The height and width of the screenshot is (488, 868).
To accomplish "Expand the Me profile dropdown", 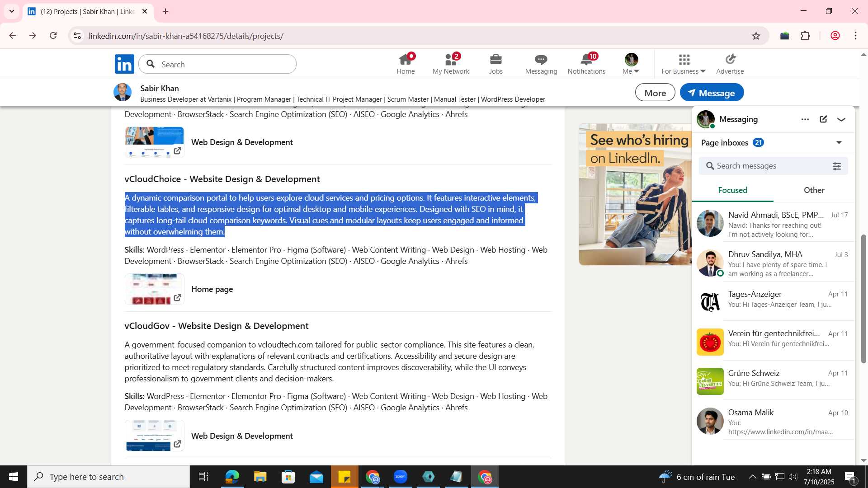I will pyautogui.click(x=631, y=64).
